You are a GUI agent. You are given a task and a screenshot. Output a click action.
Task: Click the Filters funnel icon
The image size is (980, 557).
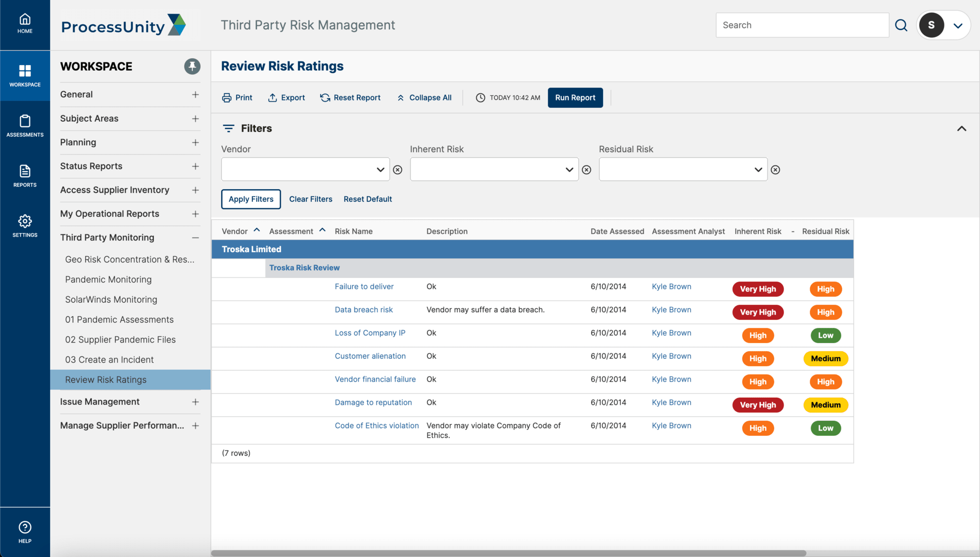pos(228,128)
